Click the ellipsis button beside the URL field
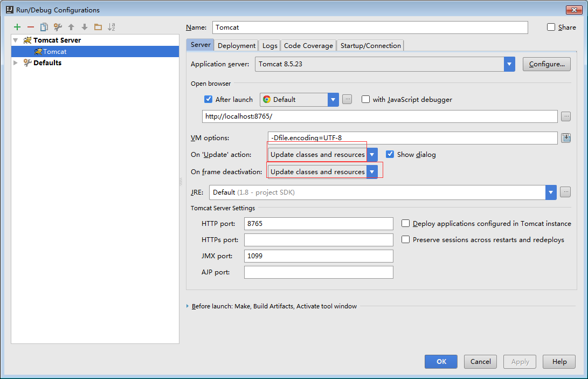 coord(566,116)
